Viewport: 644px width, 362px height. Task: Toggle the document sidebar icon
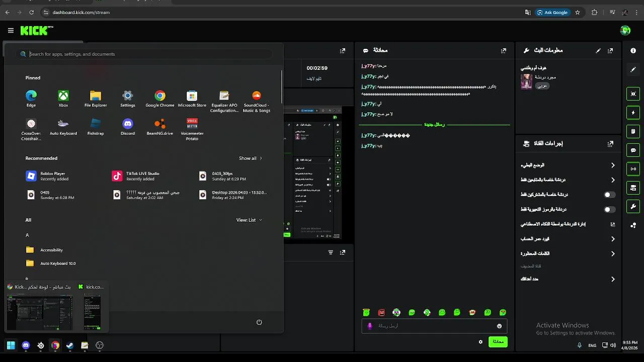633,131
